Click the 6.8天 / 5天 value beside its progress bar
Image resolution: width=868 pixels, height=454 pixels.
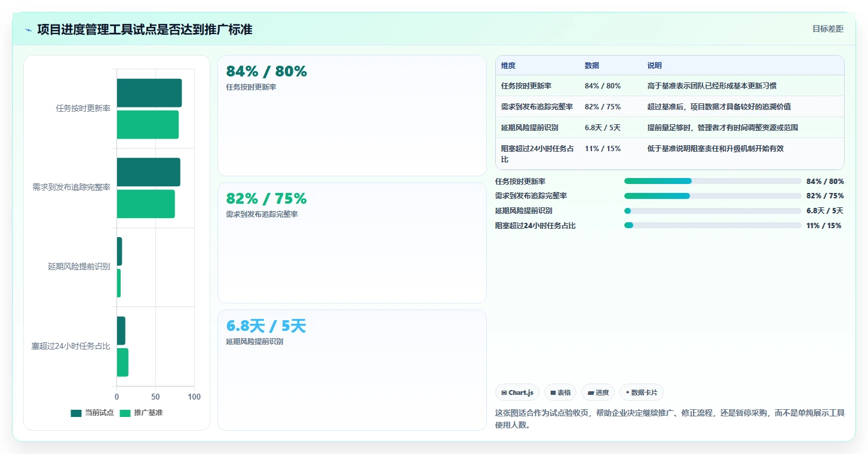point(825,211)
